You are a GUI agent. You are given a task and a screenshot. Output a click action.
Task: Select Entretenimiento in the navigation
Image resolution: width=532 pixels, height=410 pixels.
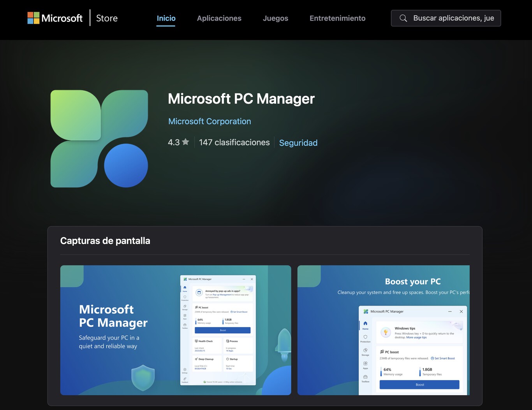(337, 18)
